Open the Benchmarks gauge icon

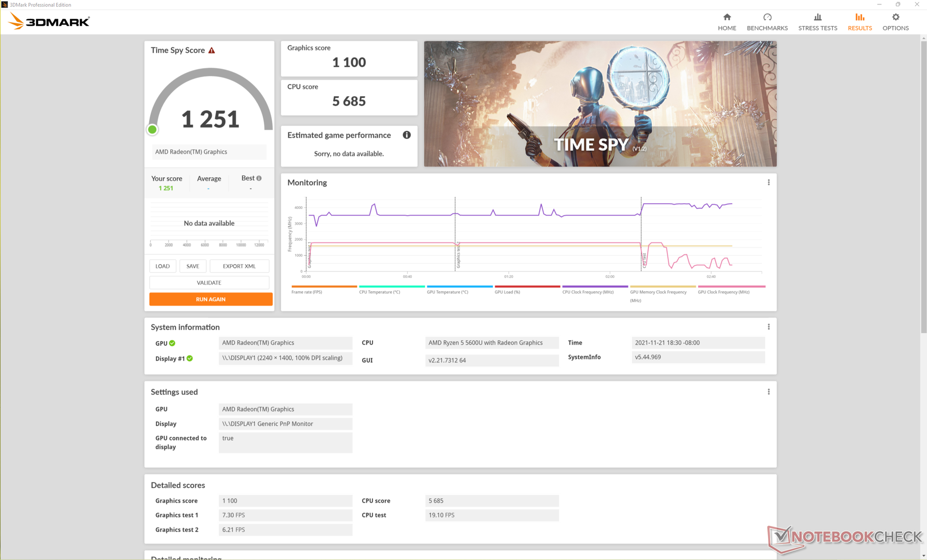pyautogui.click(x=767, y=17)
